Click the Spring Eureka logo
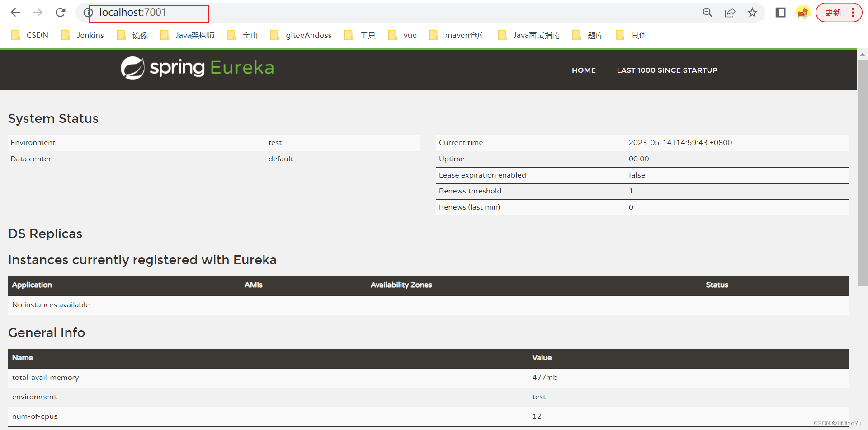Viewport: 868px width, 430px height. coord(197,68)
